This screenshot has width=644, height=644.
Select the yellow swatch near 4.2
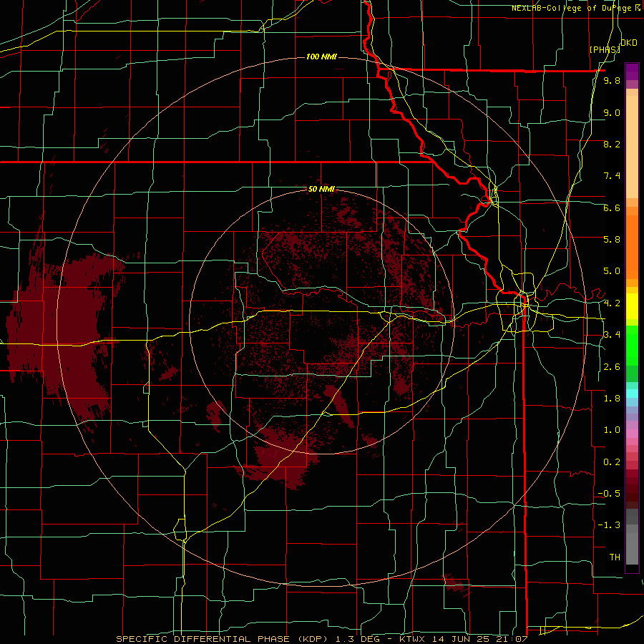point(632,306)
